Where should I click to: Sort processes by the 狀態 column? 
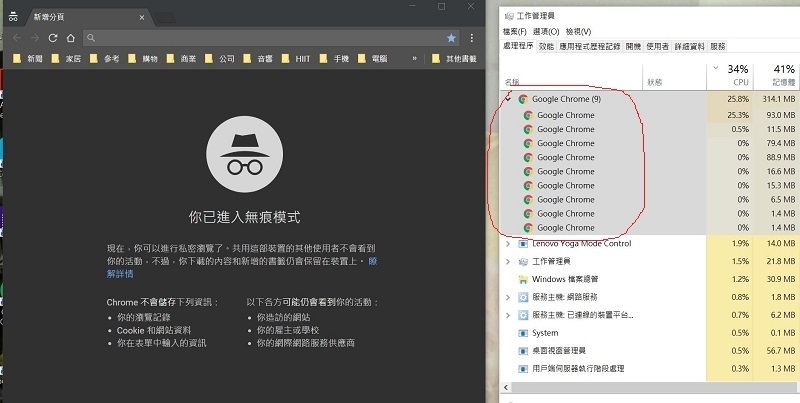click(674, 77)
